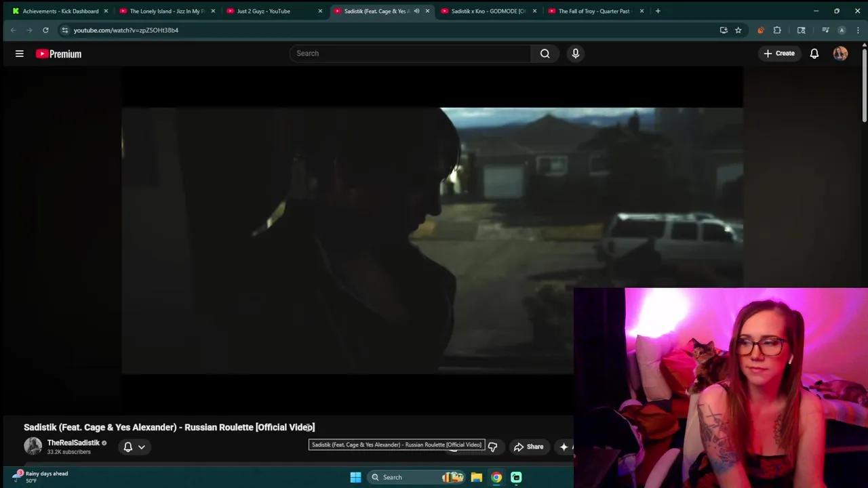The image size is (868, 488).
Task: Close the Fall of Troy tab
Action: pyautogui.click(x=642, y=11)
